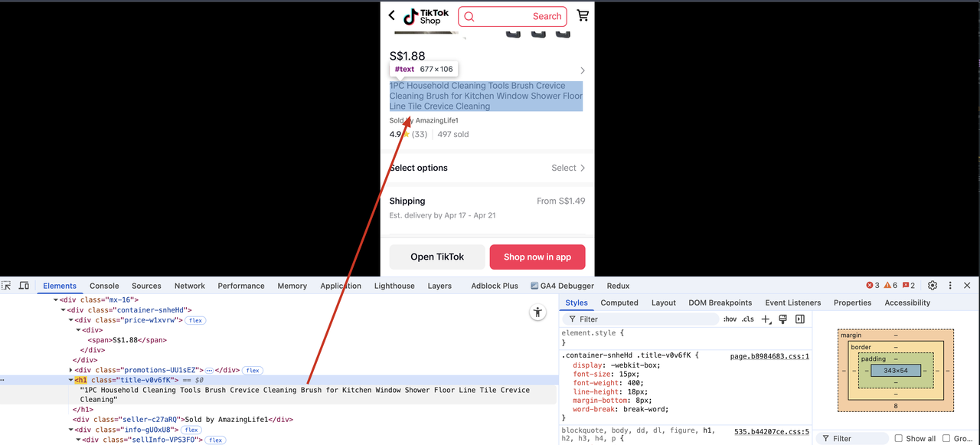This screenshot has width=980, height=445.
Task: Collapse the plain div under price-w1xvrw
Action: [79, 330]
